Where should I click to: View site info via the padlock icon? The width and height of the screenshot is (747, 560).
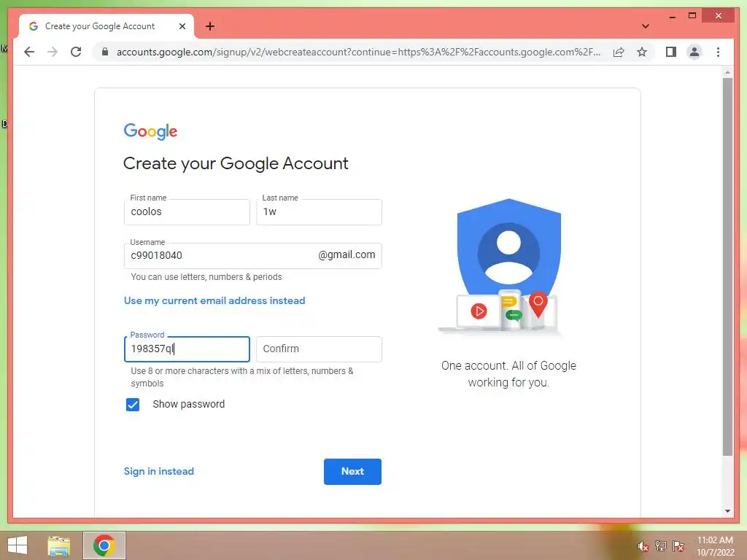point(105,52)
